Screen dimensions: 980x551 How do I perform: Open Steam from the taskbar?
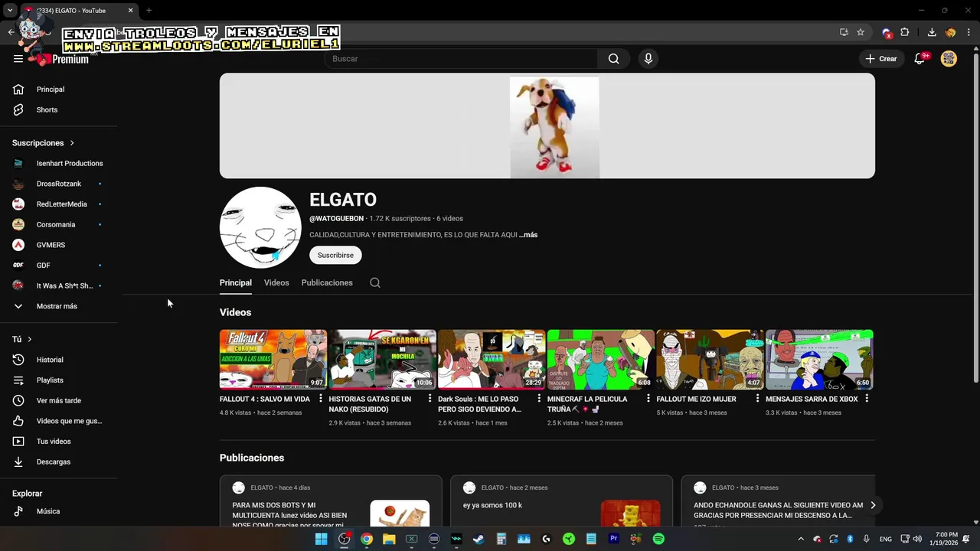pos(479,539)
